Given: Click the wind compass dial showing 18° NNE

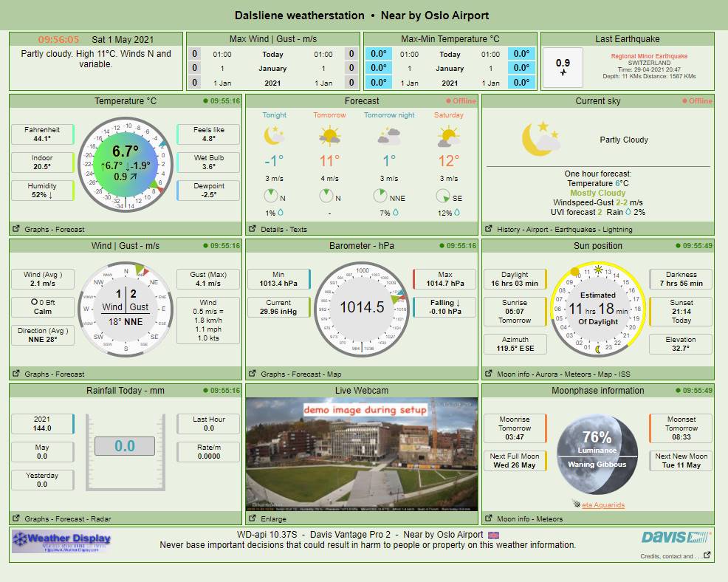Looking at the screenshot, I should 126,309.
